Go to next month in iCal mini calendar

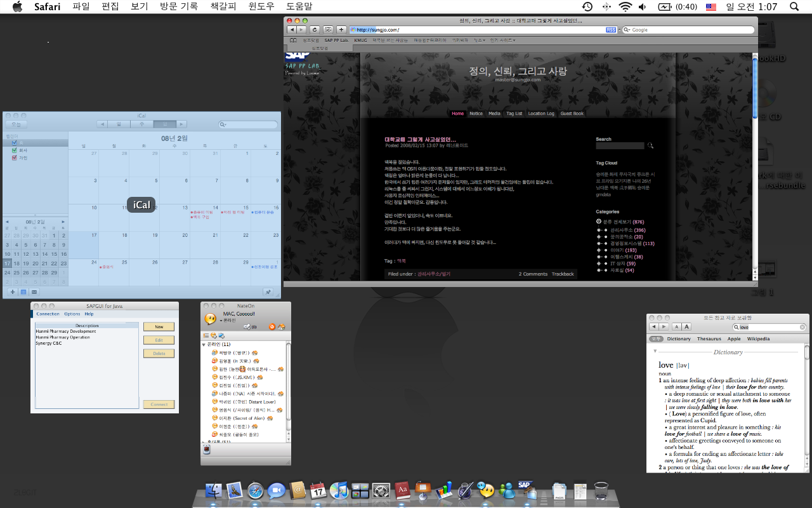63,222
